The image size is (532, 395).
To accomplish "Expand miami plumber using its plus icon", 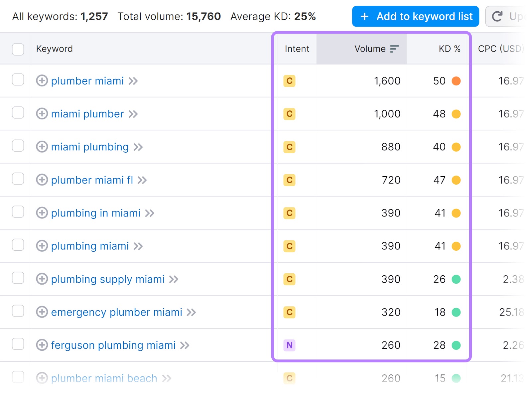I will [x=42, y=114].
